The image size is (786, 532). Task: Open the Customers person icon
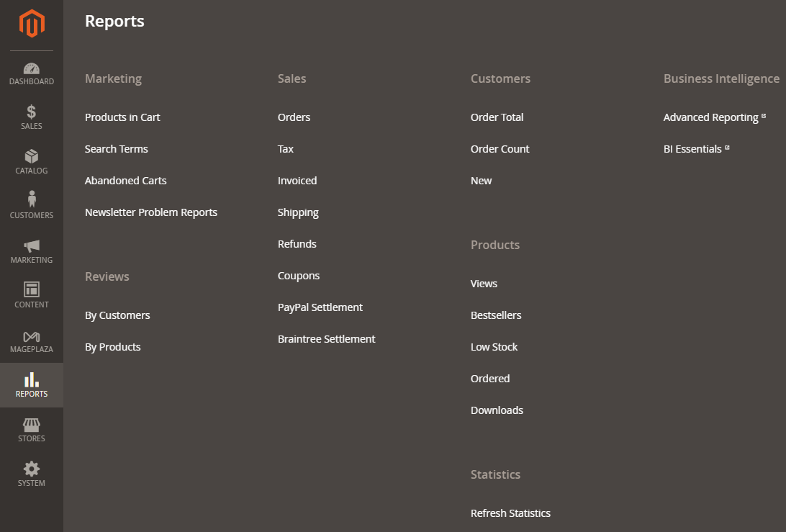(x=32, y=199)
